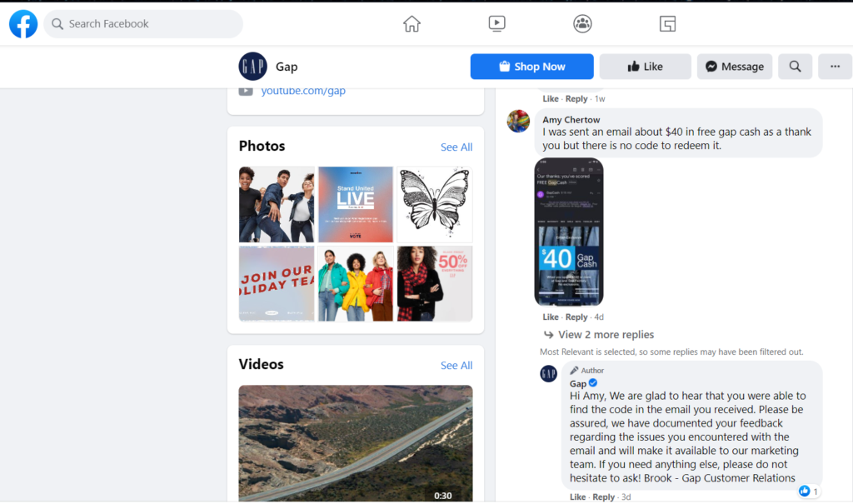Click the Gap author name in reply

tap(578, 384)
